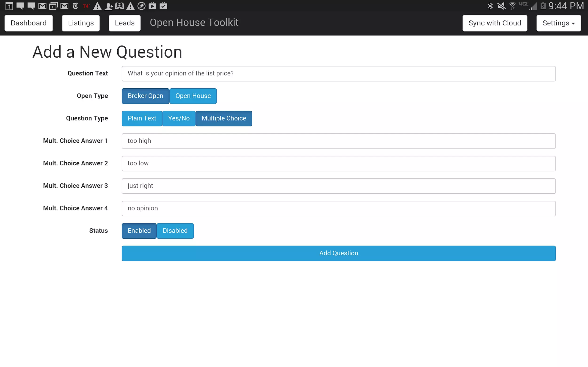Tap the battery charging status icon
Screen dimensions: 588x367
(x=543, y=6)
